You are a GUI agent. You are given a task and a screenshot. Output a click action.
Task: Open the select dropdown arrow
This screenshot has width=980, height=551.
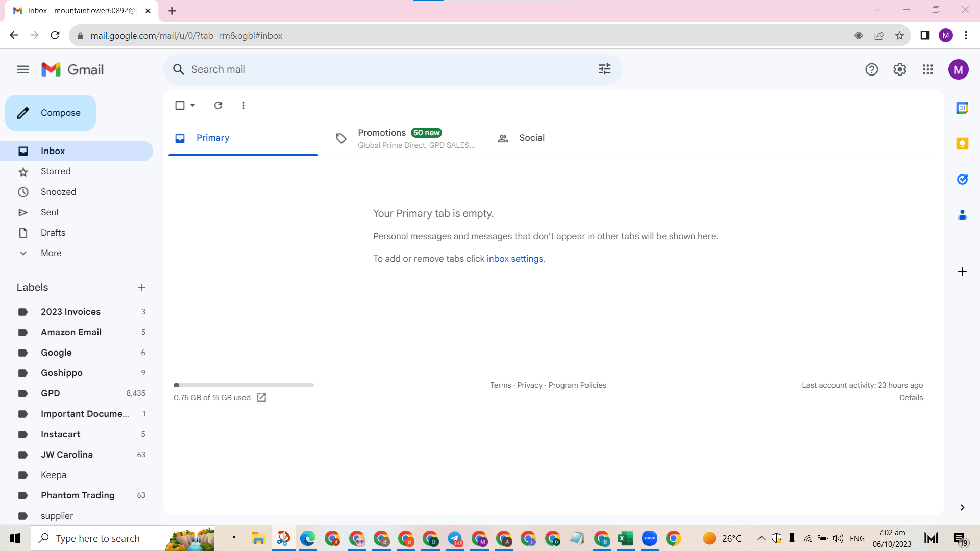coord(193,105)
